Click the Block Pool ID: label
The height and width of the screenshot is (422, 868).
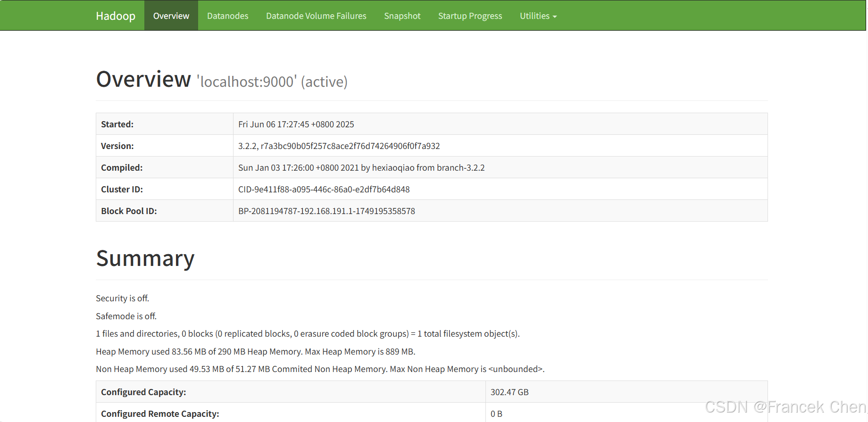[x=129, y=211]
